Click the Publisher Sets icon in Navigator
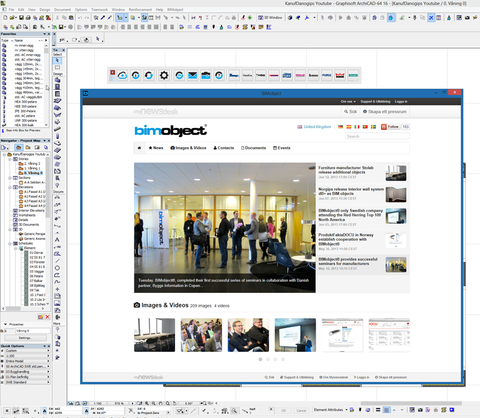 46,147
